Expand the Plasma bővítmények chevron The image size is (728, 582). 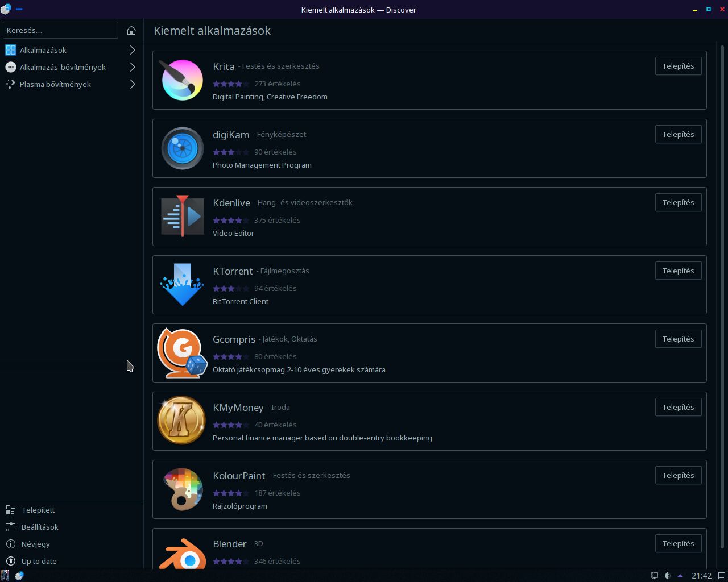click(x=133, y=84)
